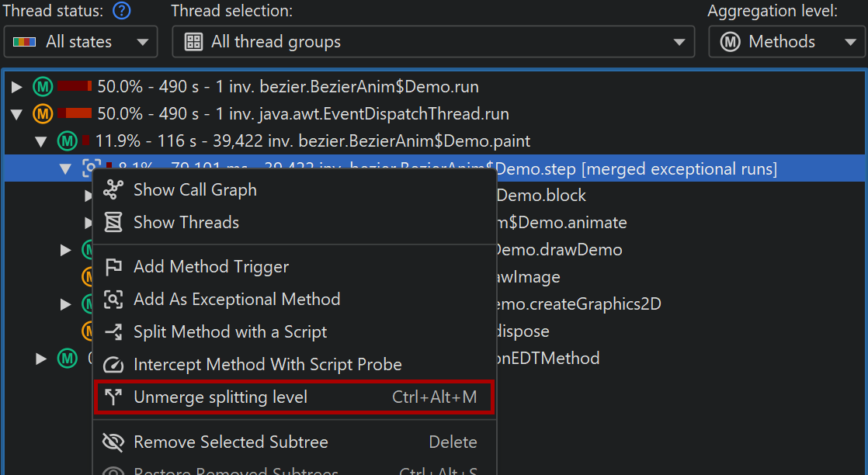Screen dimensions: 868x475
Task: Click the Add Method Trigger flag icon
Action: pyautogui.click(x=113, y=267)
